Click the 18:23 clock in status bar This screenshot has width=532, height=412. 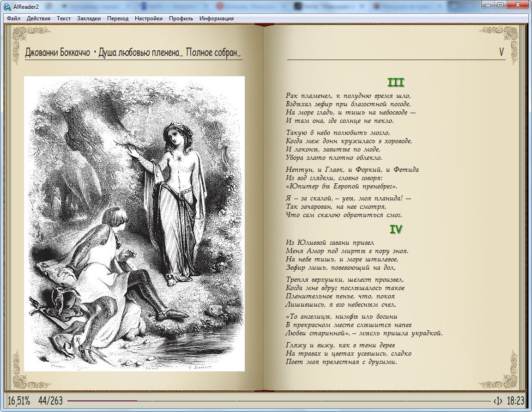516,401
